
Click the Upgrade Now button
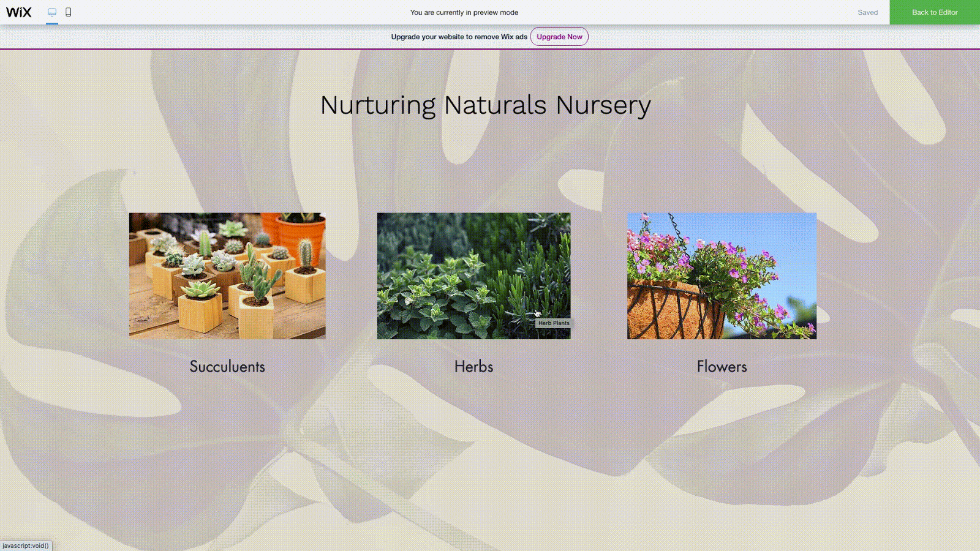[559, 37]
